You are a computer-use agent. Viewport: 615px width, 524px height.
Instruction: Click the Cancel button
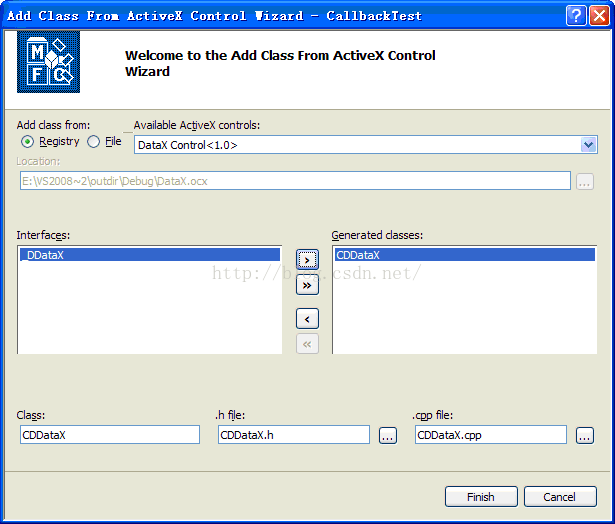click(560, 497)
